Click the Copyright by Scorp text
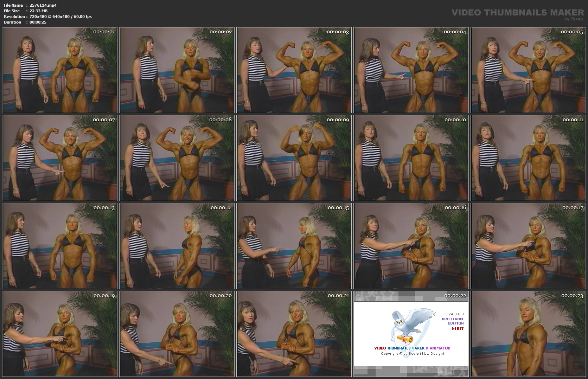 tap(412, 353)
